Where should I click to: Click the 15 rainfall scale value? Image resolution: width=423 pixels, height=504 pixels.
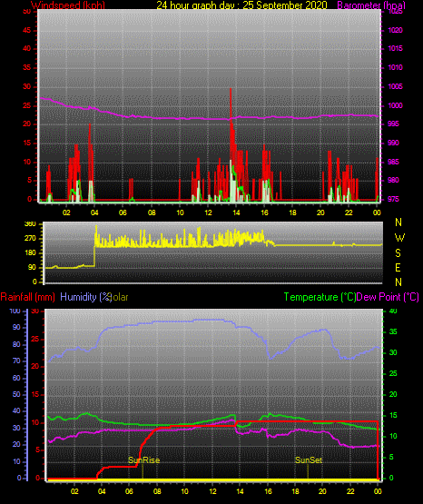tap(35, 394)
